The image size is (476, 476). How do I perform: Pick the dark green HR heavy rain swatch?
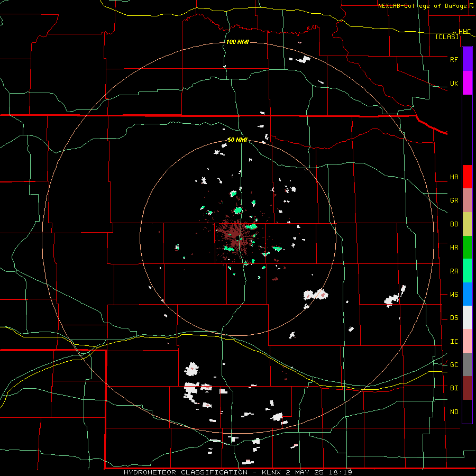467,248
